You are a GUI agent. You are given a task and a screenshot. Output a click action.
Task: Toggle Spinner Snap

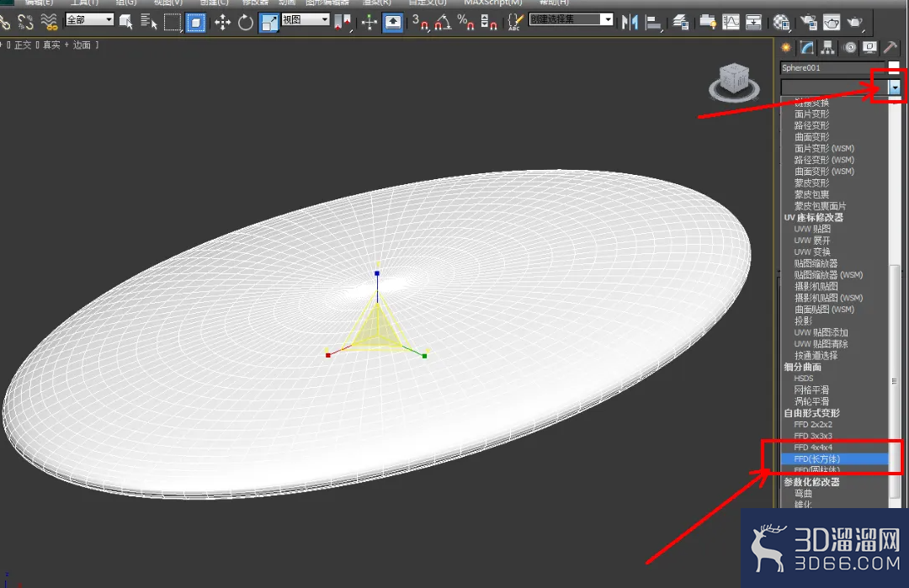(x=489, y=23)
